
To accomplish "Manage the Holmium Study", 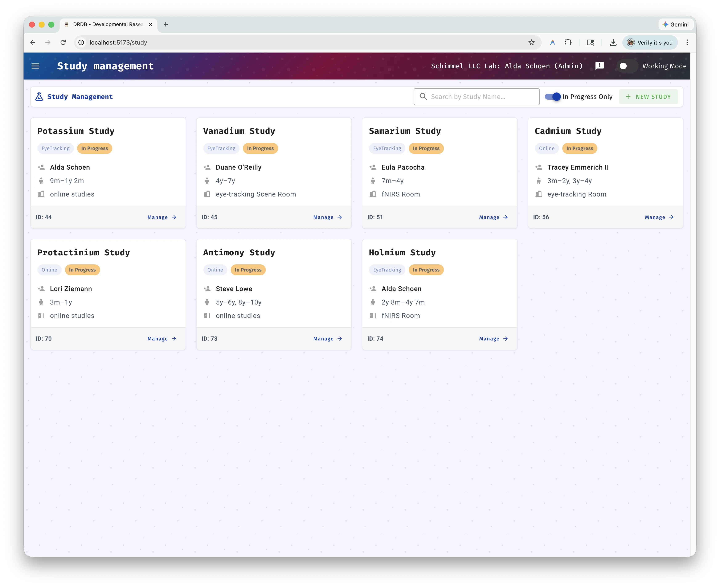I will pyautogui.click(x=493, y=339).
